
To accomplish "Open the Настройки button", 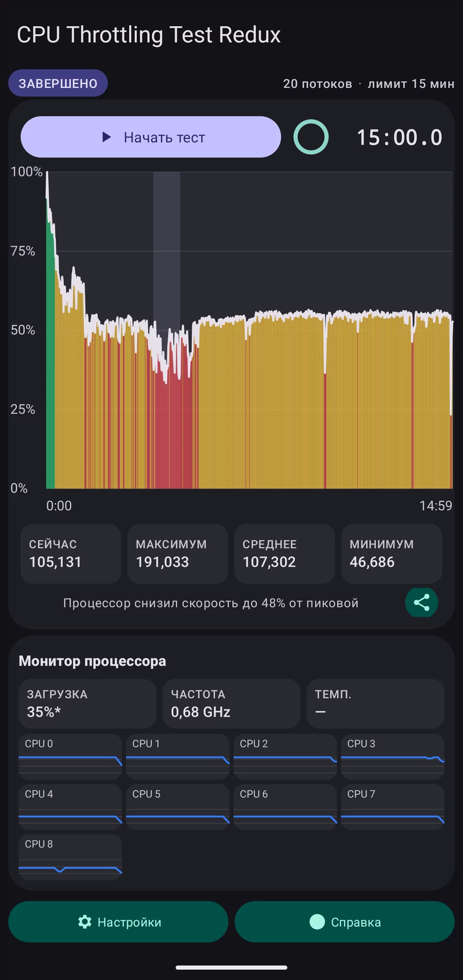I will click(x=118, y=922).
